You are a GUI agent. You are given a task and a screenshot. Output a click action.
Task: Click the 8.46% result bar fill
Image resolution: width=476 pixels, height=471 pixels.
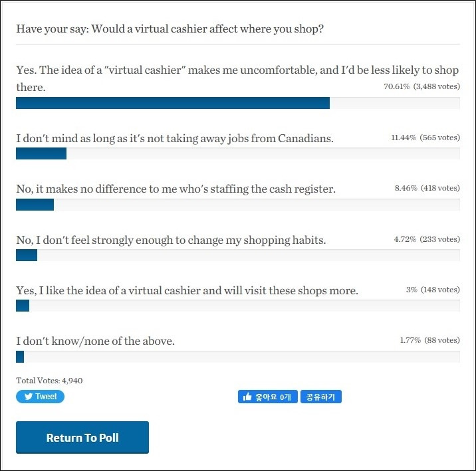(x=35, y=205)
